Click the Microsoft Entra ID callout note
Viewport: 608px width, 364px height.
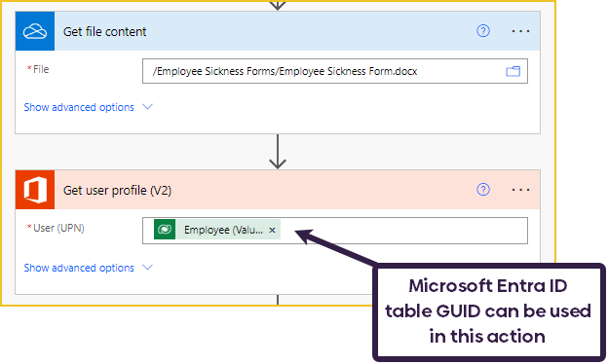tap(488, 312)
